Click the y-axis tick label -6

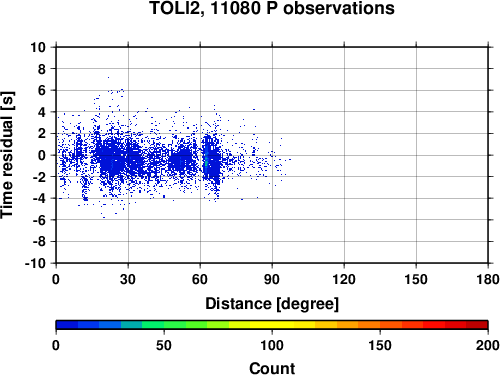(x=39, y=220)
